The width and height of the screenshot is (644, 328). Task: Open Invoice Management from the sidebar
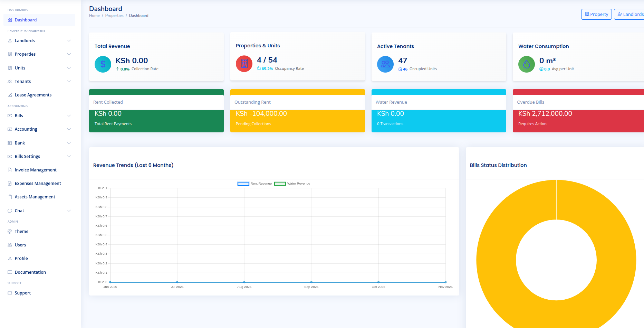(36, 170)
